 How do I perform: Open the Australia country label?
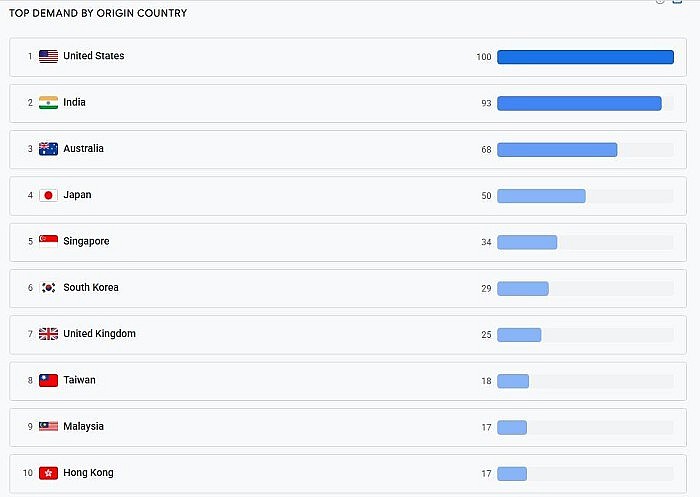(83, 149)
